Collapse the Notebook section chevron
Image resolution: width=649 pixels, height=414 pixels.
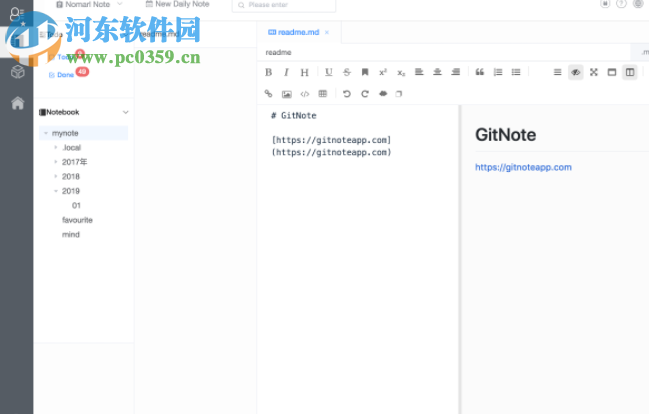(x=125, y=112)
